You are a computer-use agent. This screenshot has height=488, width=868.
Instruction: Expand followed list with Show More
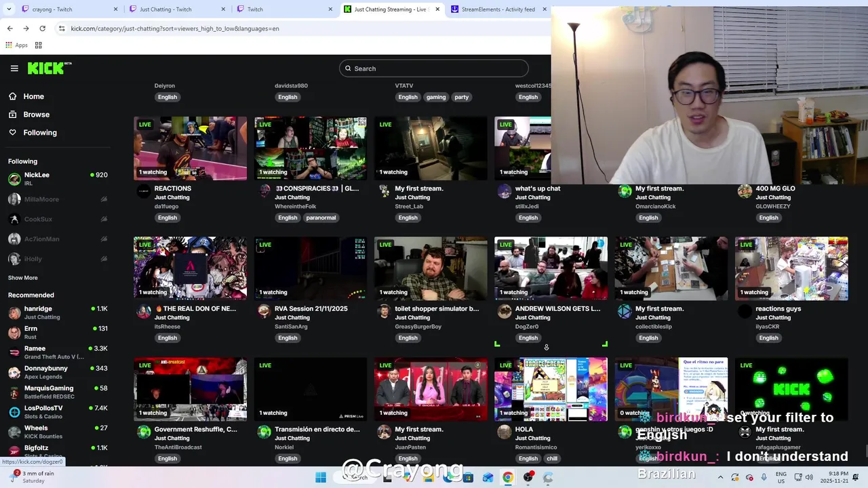click(x=22, y=278)
